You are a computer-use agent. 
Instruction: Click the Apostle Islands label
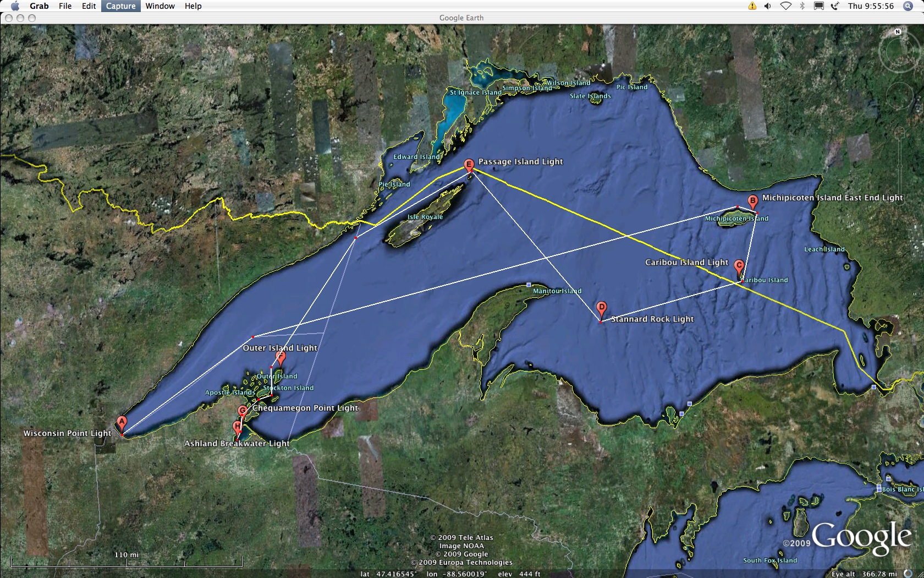point(229,393)
